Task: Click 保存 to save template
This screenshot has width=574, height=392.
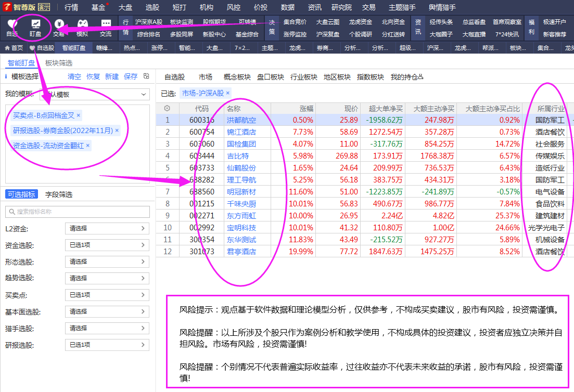Action: tap(130, 76)
